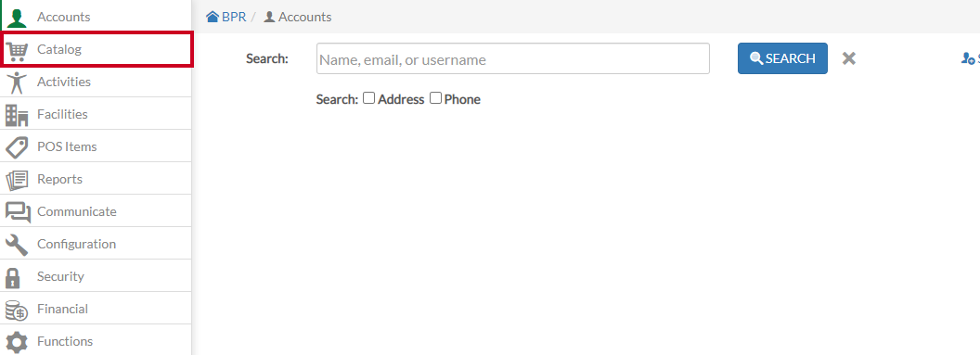Click the Functions gear icon
Viewport: 980px width, 355px height.
(17, 342)
